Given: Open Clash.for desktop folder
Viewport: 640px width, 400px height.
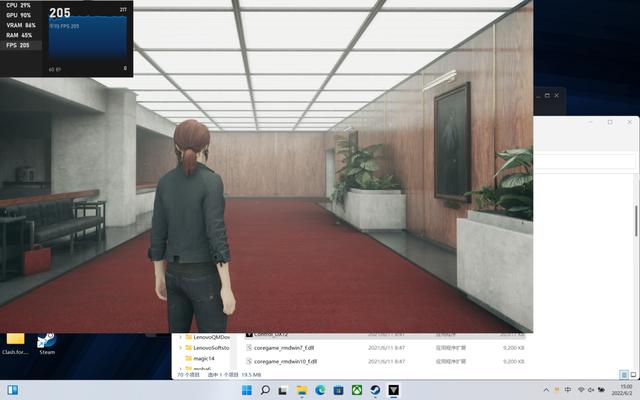Looking at the screenshot, I should tap(15, 344).
